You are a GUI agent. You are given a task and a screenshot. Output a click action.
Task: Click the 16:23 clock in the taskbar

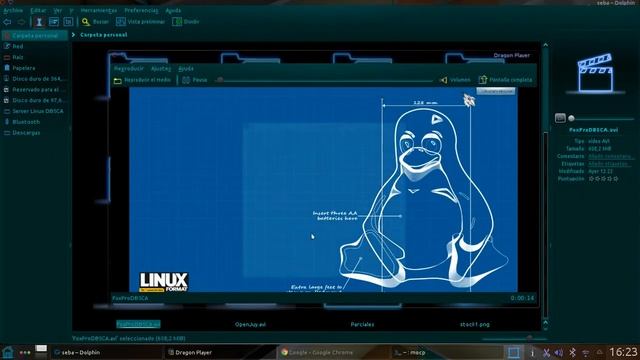(x=623, y=352)
